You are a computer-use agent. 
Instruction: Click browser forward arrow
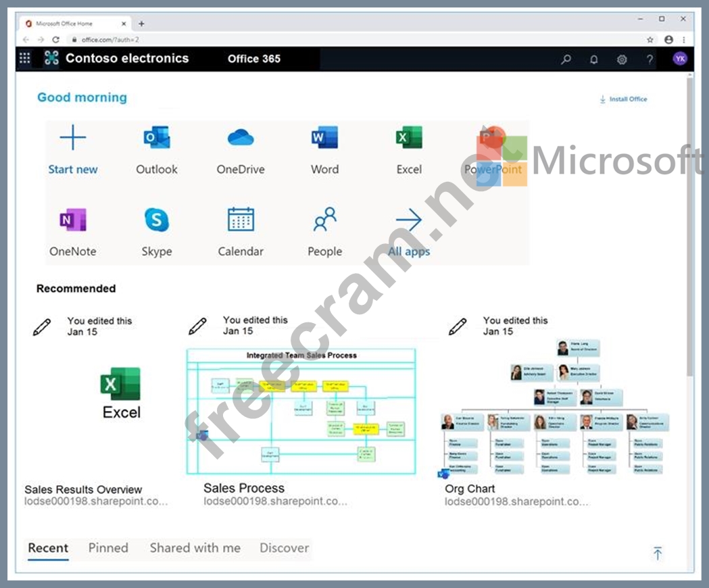(x=41, y=40)
